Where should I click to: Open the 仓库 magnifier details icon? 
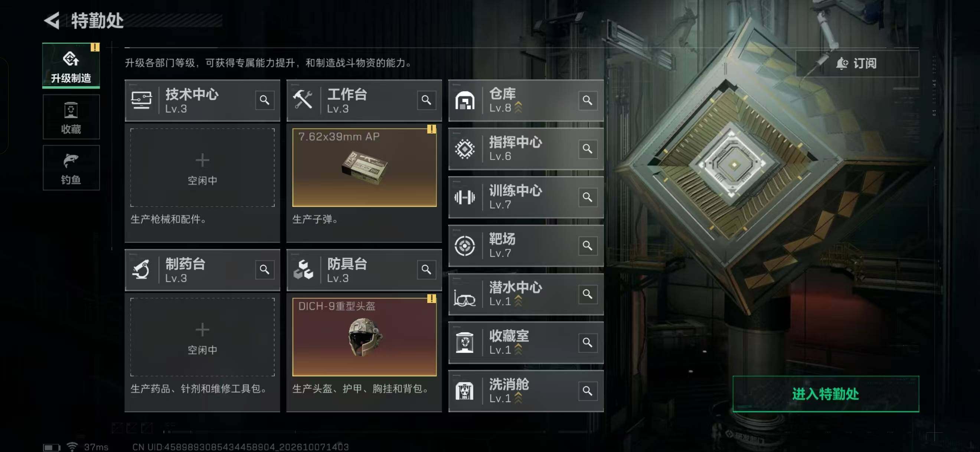587,100
